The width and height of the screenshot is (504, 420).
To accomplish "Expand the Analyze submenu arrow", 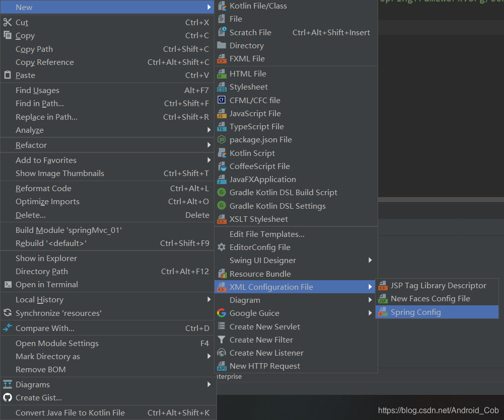I will click(x=209, y=130).
